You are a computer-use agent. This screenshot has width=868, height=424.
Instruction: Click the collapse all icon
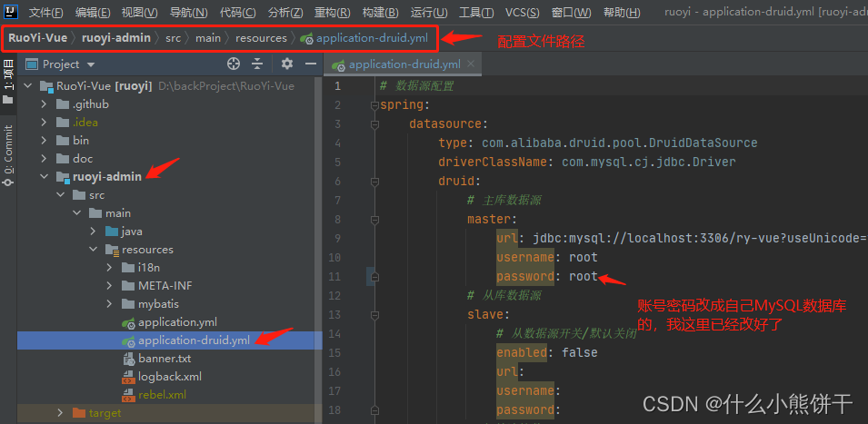tap(257, 64)
